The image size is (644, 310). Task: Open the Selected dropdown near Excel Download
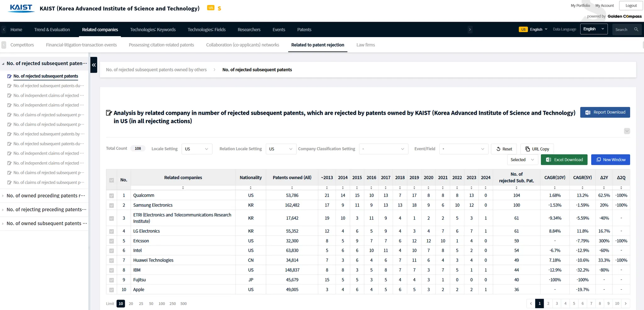[522, 160]
